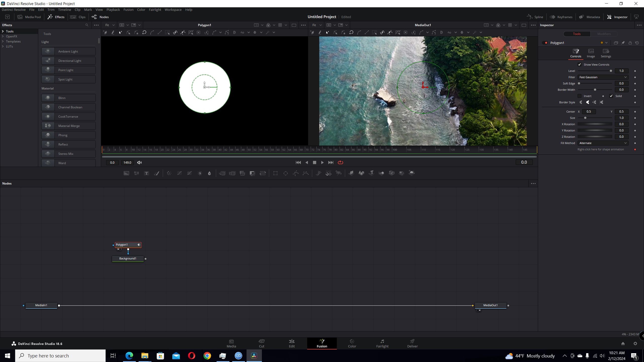
Task: Add a Rectangle mask from the toolbar
Action: [x=275, y=173]
